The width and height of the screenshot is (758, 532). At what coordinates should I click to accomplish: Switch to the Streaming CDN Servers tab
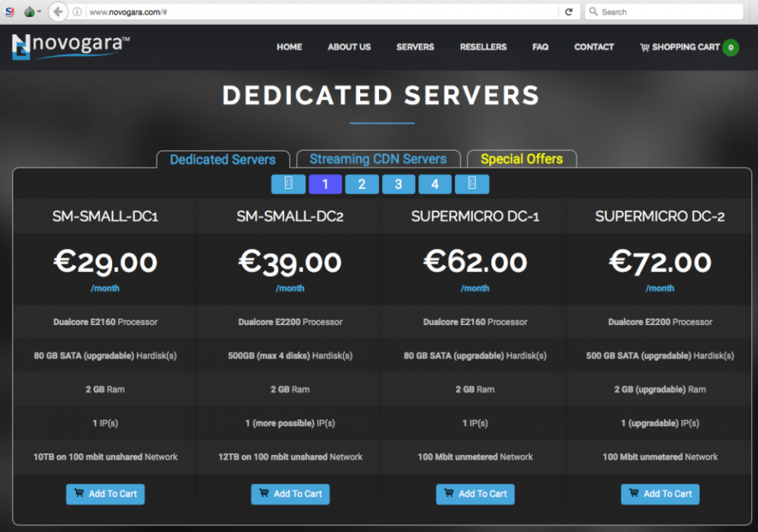pyautogui.click(x=378, y=159)
